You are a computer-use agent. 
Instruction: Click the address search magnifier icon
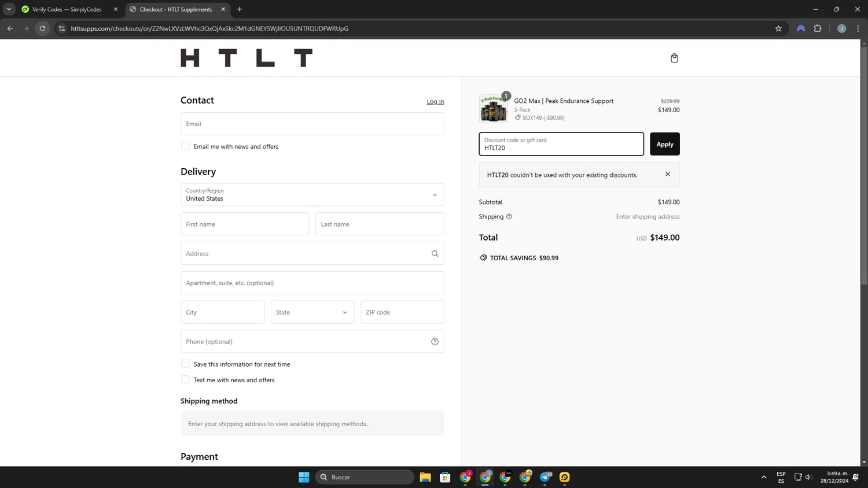(x=435, y=253)
